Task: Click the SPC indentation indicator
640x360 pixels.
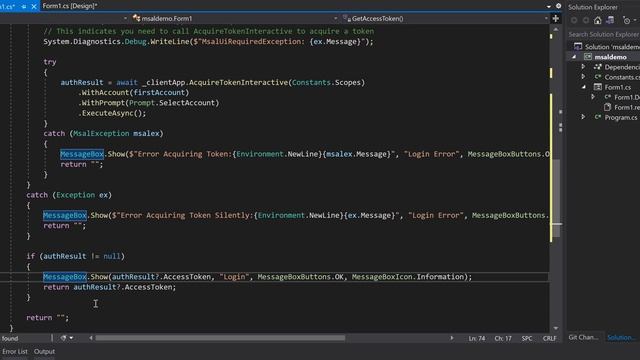Action: [x=527, y=338]
